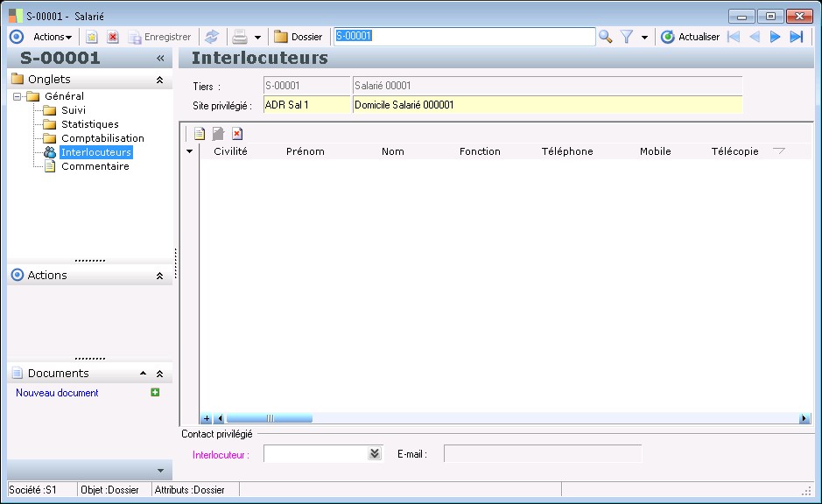Viewport: 822px width, 504px height.
Task: Collapse the Onglets panel section
Action: coord(159,80)
